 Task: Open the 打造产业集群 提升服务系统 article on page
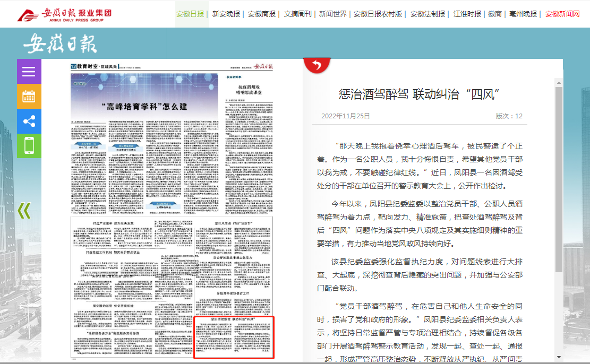click(x=113, y=223)
